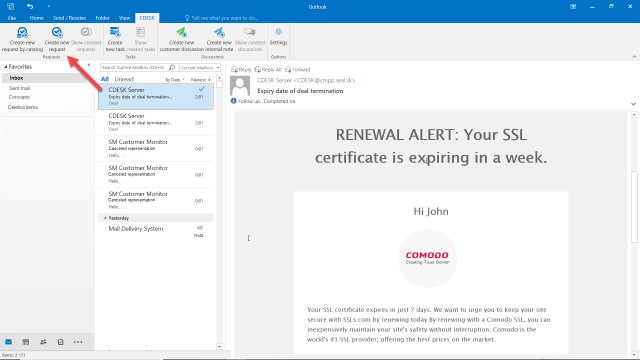
Task: Open the View ribbon tab
Action: [124, 18]
